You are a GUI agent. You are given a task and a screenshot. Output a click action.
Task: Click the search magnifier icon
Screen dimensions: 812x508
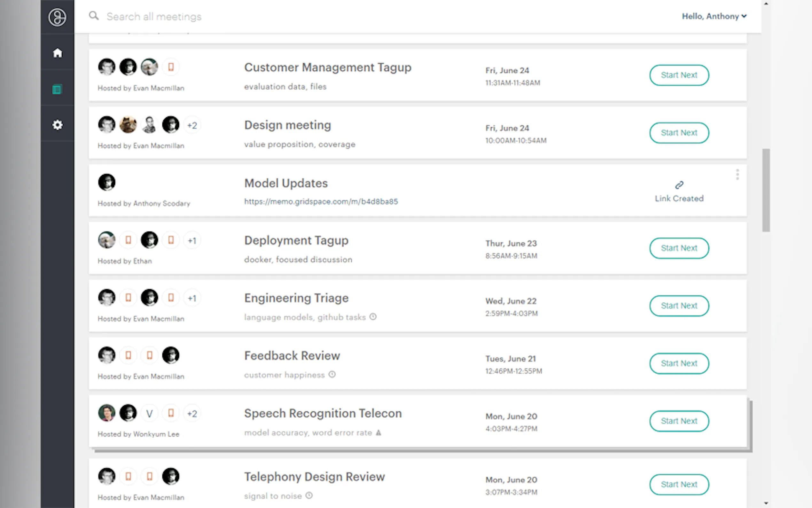94,16
